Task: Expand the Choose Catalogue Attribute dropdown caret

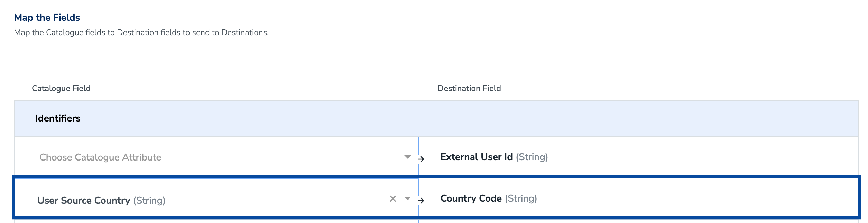Action: coord(408,157)
